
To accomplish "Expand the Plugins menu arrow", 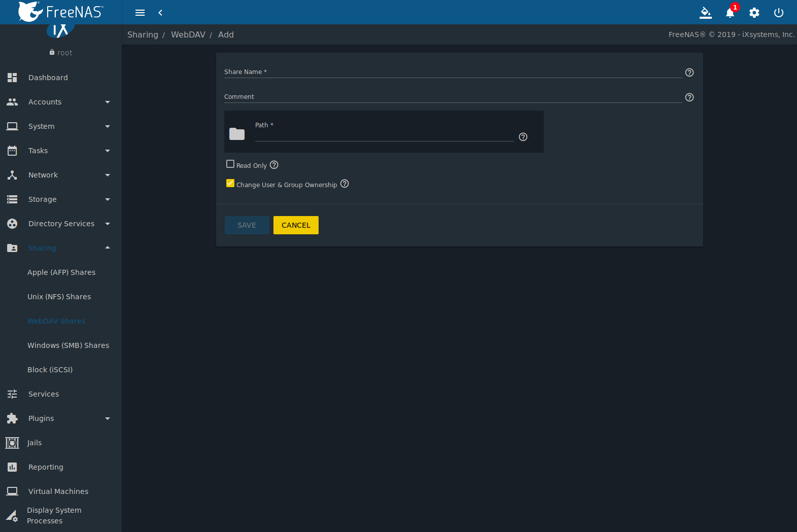I will pos(108,418).
